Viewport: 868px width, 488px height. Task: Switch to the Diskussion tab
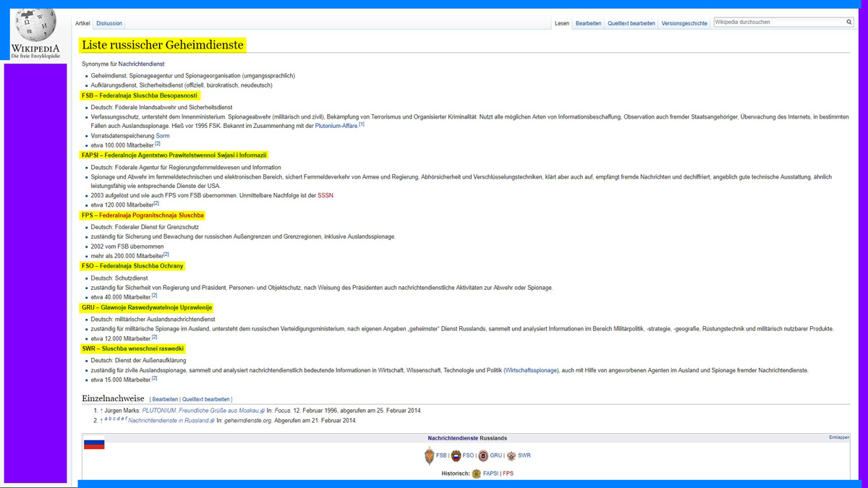click(x=109, y=23)
